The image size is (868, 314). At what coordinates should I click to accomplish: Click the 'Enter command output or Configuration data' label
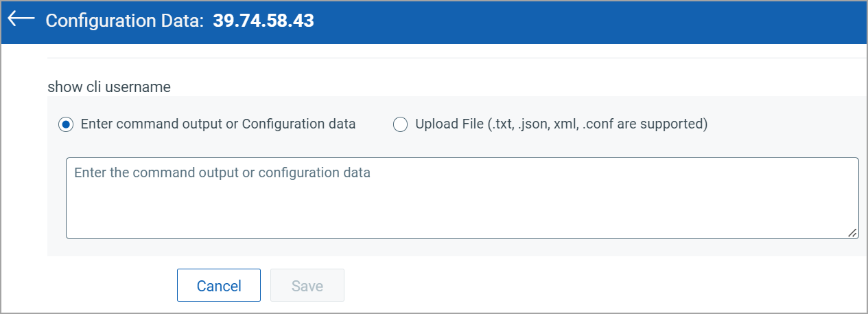coord(218,124)
